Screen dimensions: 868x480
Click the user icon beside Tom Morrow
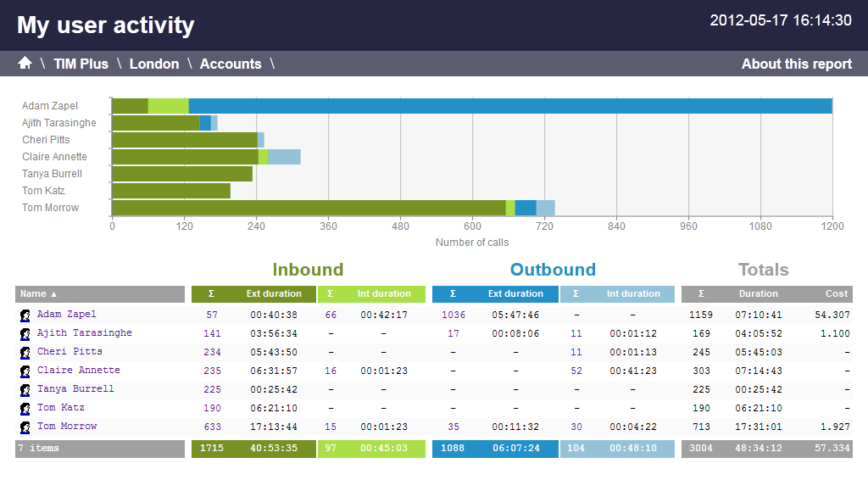tap(25, 427)
